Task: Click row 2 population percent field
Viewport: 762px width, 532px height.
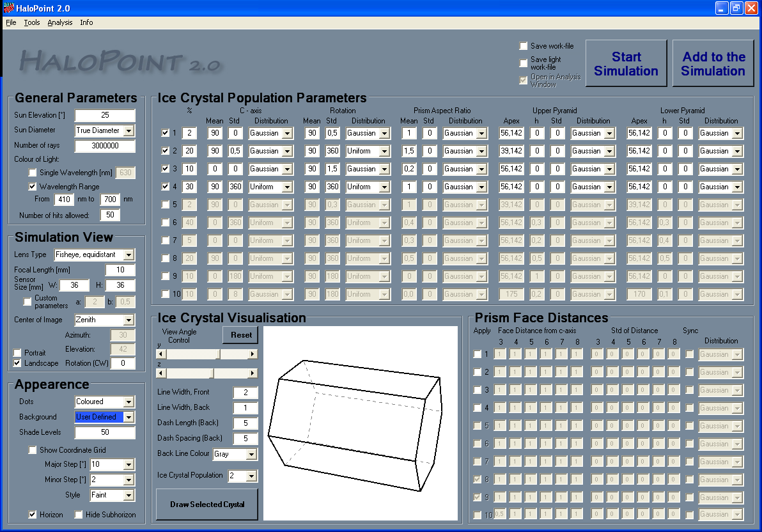Action: point(189,151)
